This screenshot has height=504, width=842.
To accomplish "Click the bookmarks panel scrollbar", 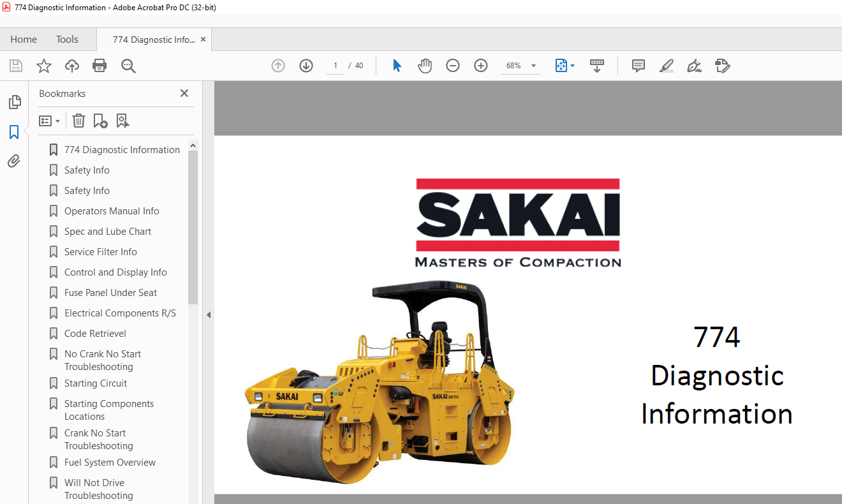I will pos(193,227).
